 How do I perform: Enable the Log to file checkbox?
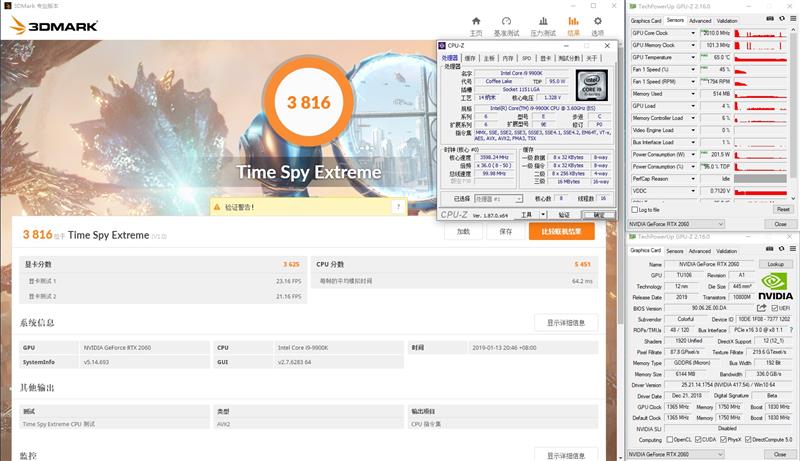pyautogui.click(x=635, y=209)
